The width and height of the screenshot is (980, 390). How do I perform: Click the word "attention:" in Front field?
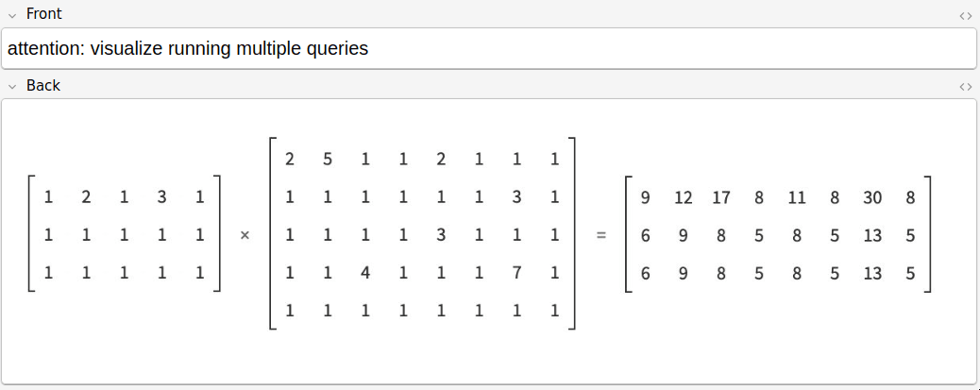(x=46, y=49)
